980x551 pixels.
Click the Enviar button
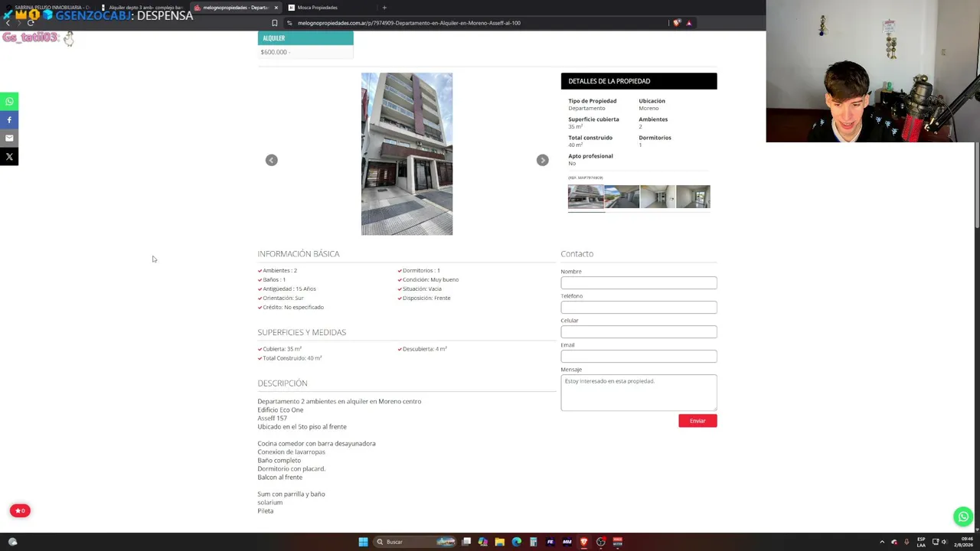click(697, 421)
